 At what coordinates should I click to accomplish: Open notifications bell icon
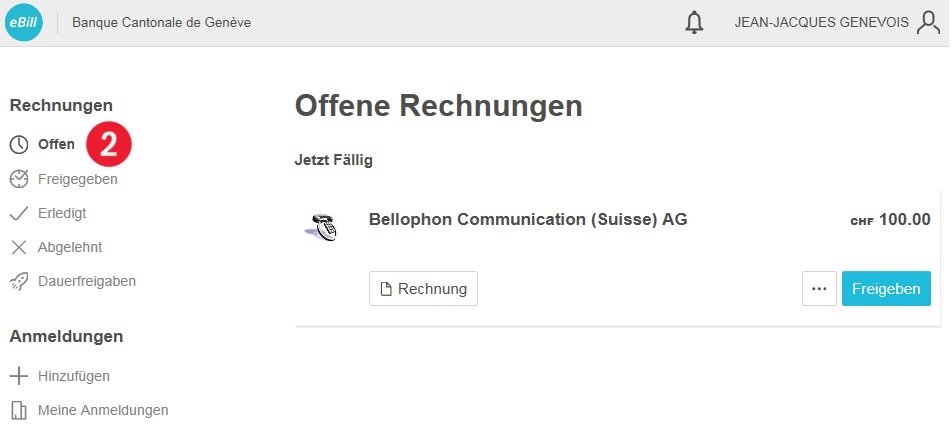tap(694, 23)
